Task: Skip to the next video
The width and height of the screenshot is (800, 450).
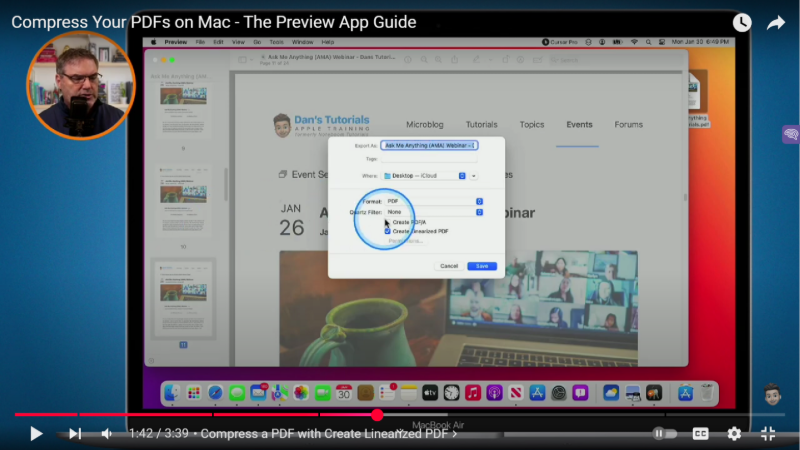Action: pyautogui.click(x=75, y=434)
